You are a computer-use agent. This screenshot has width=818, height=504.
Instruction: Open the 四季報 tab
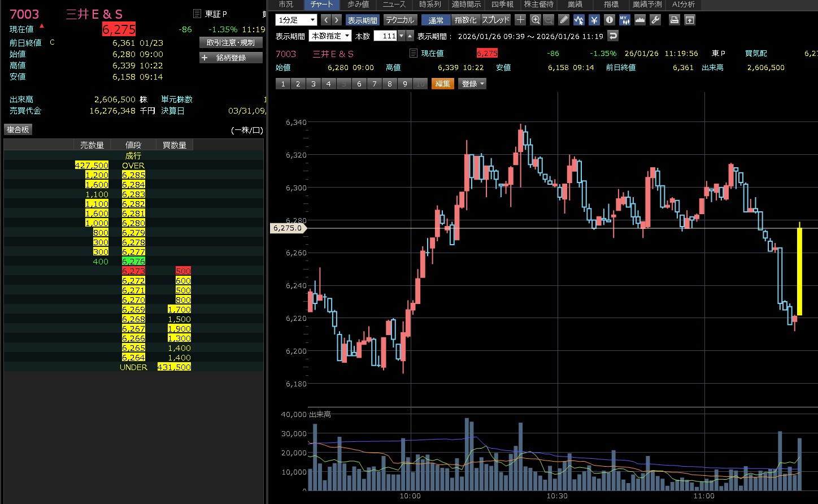pyautogui.click(x=502, y=5)
